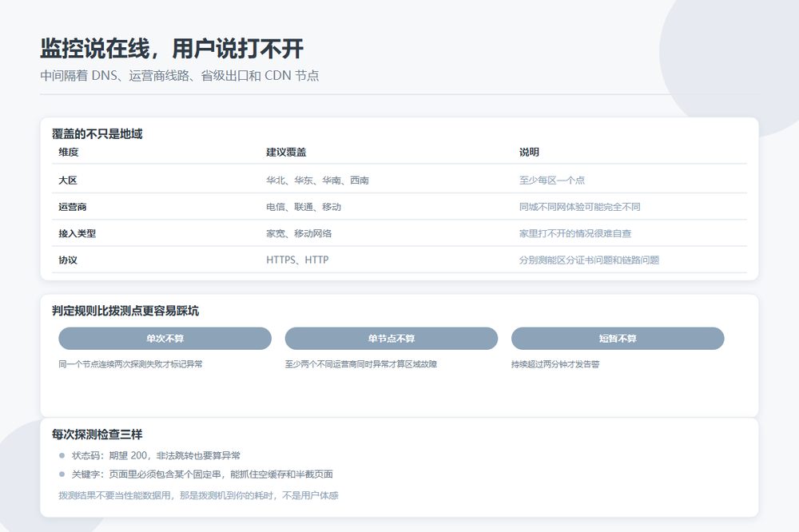Click the cell 家宽、移动网络
The height and width of the screenshot is (532, 799).
(x=299, y=233)
